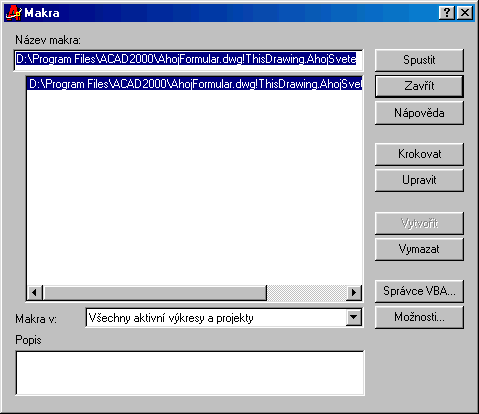
Task: Run the macro with Spustit button
Action: [419, 60]
